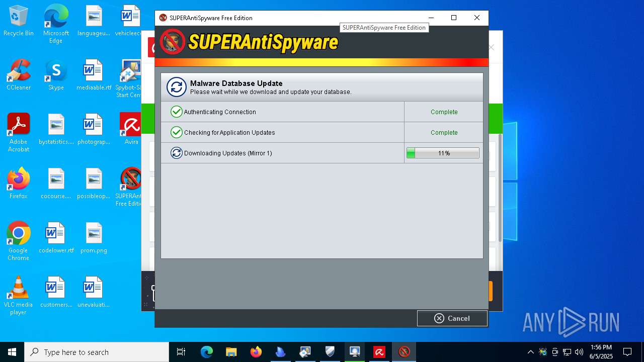Select the CCleaner desktop shortcut
This screenshot has width=644, height=362.
point(19,75)
